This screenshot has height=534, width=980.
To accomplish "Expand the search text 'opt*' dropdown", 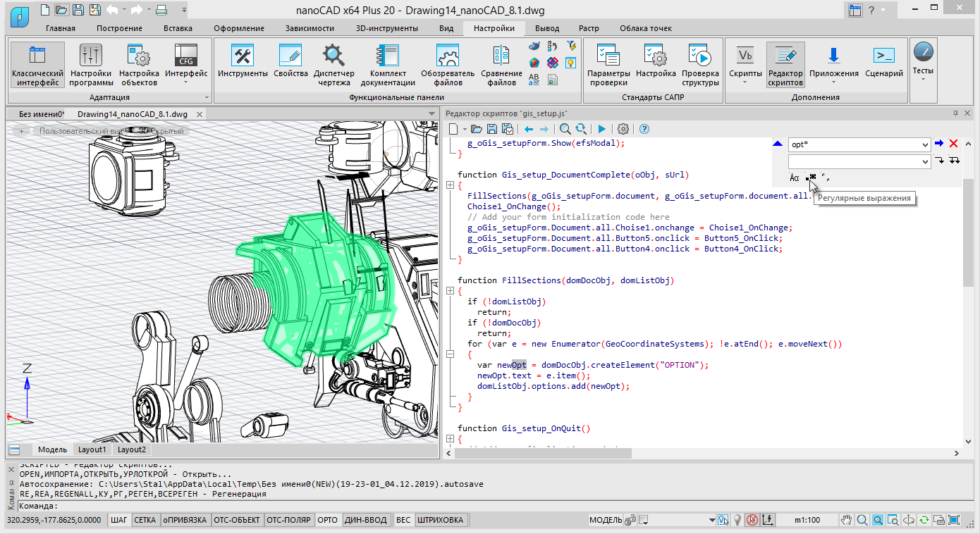I will pos(925,144).
